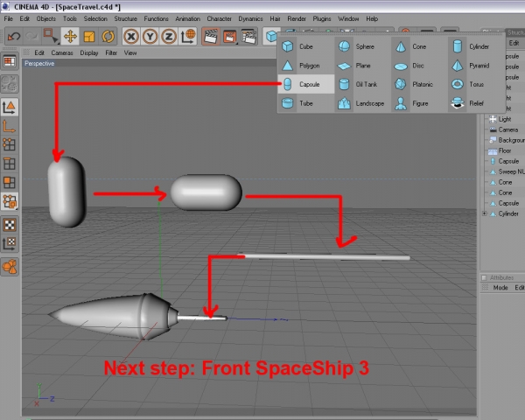The image size is (525, 420).
Task: Click the viewport panel grip handle
Action: tap(26, 52)
